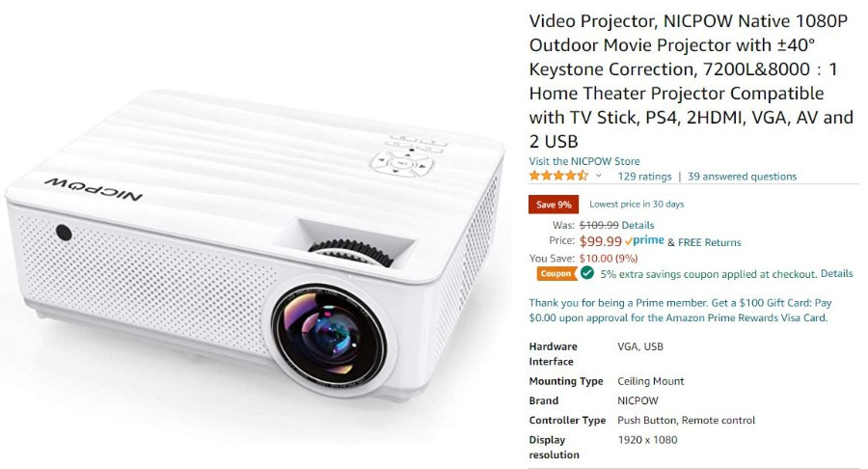Click the green coupon checkmark icon

click(587, 273)
